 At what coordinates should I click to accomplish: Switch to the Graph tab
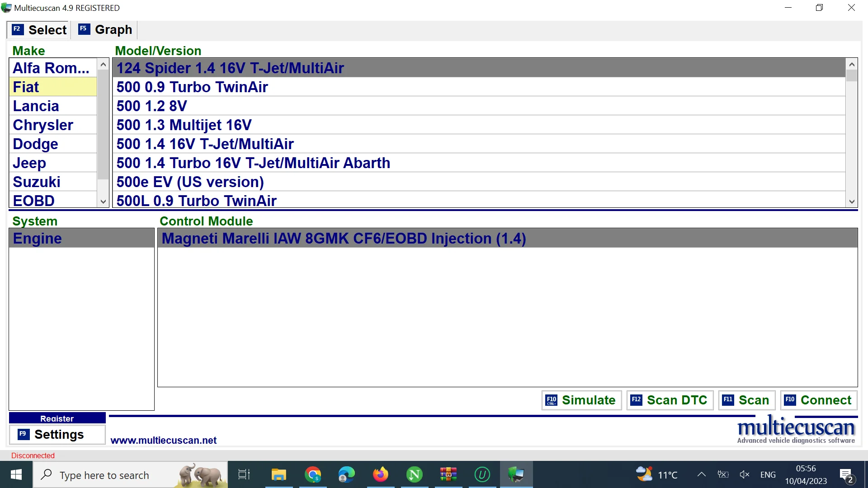(105, 30)
